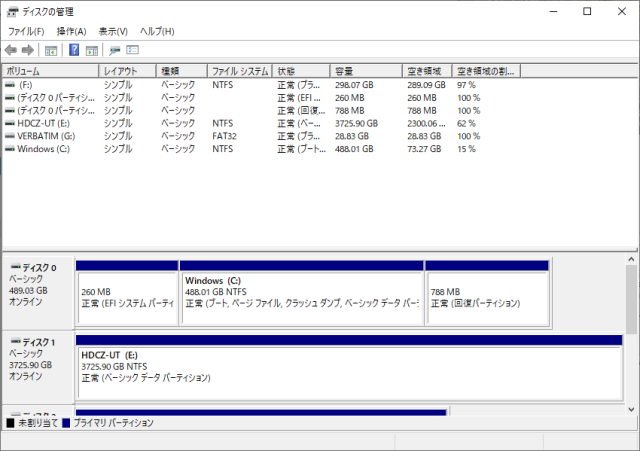Click the Forward arrow toolbar icon
This screenshot has height=451, width=640.
tap(28, 50)
